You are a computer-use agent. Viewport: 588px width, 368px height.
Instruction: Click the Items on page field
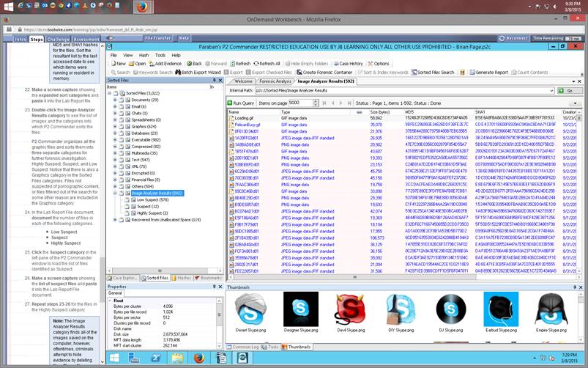tap(300, 103)
